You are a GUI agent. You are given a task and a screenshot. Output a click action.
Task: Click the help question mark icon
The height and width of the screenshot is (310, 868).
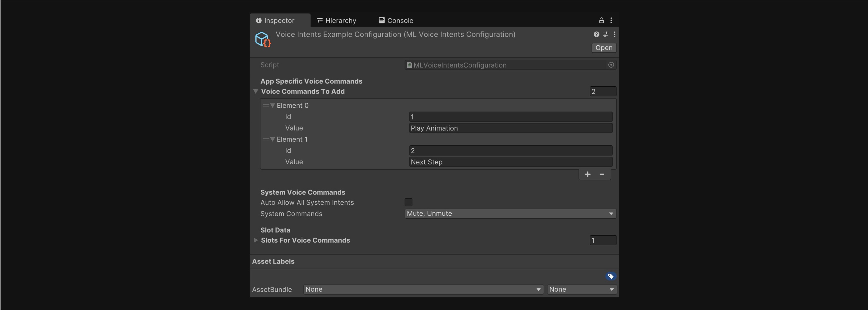coord(596,34)
